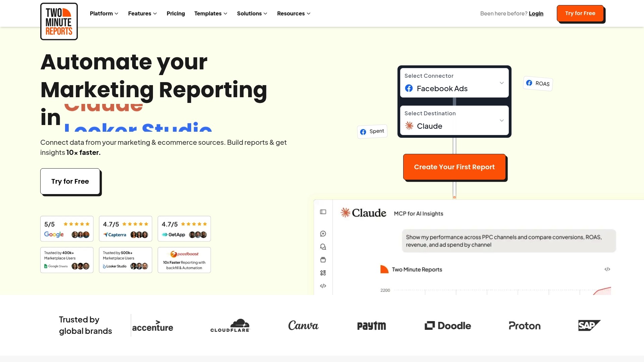Expand the Select Destination dropdown

pos(454,120)
